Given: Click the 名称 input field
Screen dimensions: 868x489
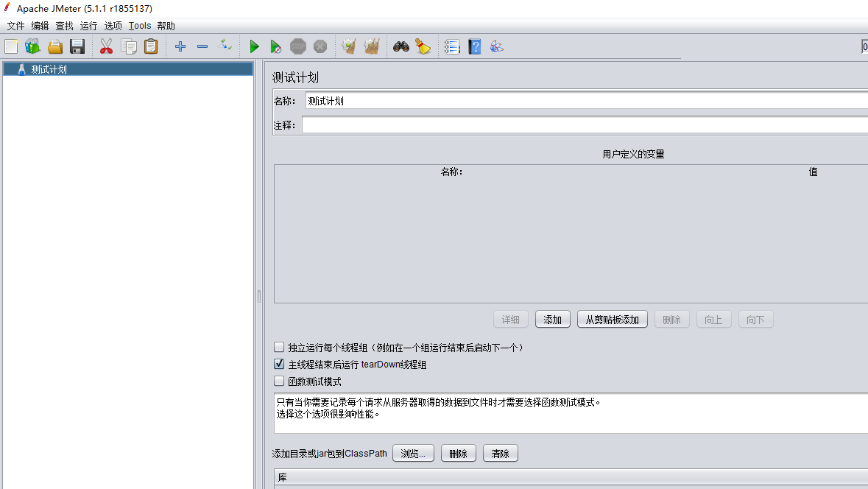Looking at the screenshot, I should click(587, 101).
